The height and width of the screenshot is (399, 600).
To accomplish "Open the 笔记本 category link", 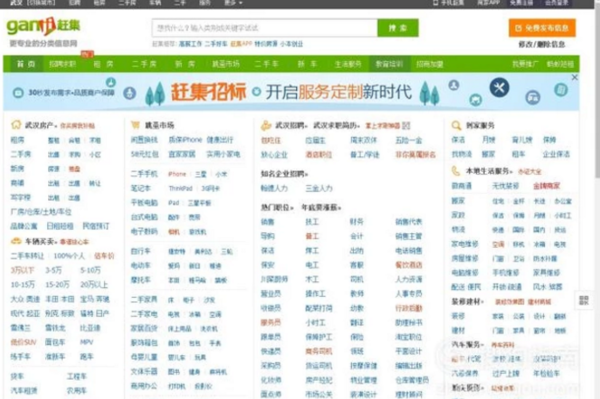I will tap(140, 188).
